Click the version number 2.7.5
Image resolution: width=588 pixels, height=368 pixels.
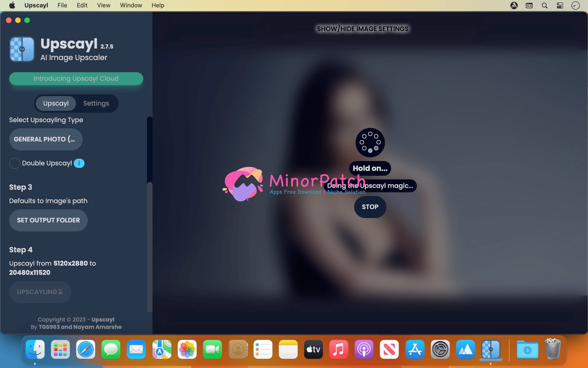coord(107,46)
